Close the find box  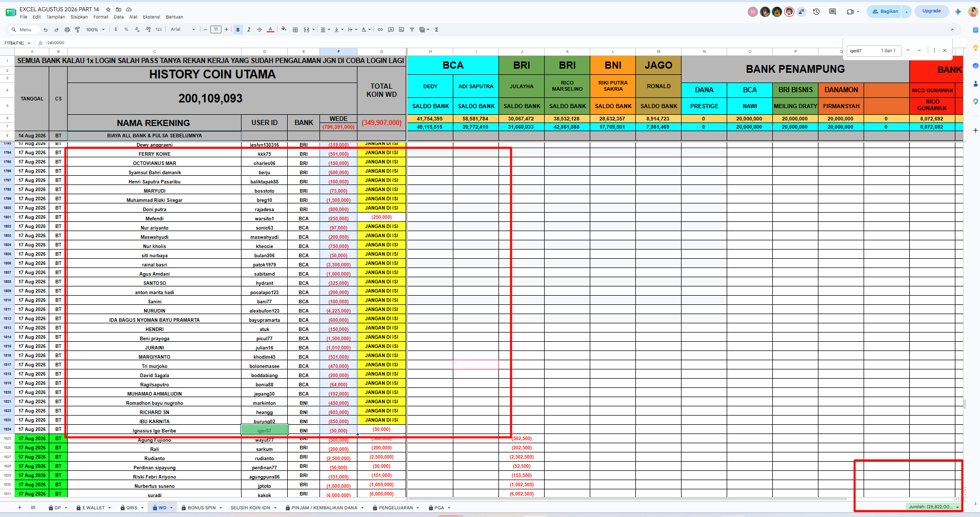pyautogui.click(x=945, y=50)
